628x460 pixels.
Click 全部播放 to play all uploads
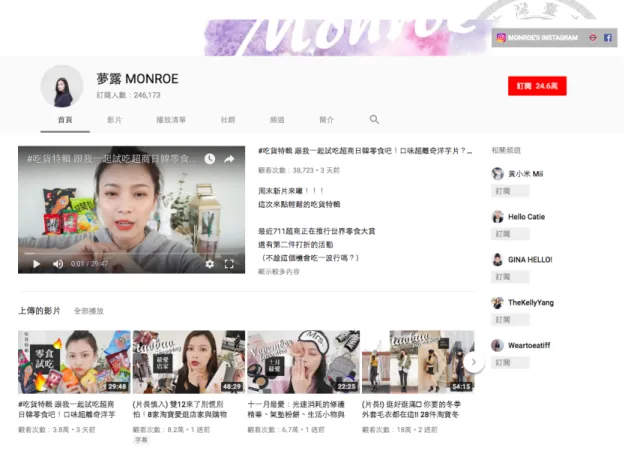(x=89, y=311)
